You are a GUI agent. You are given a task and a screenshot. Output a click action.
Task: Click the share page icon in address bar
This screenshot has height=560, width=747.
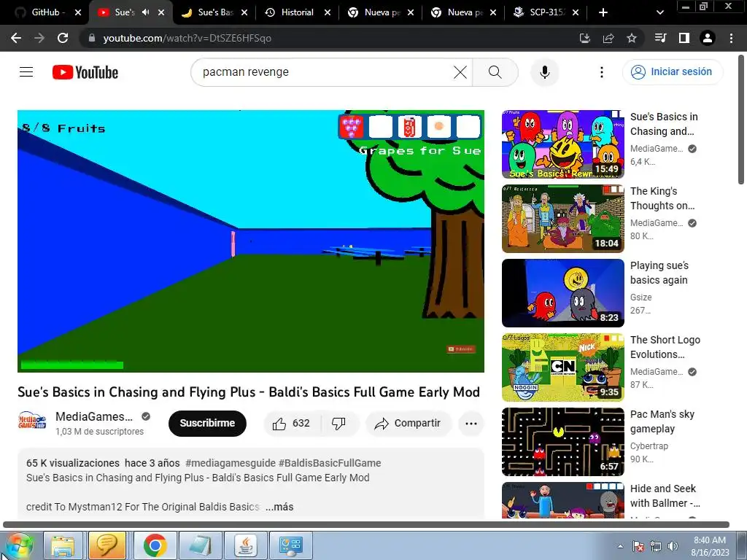pyautogui.click(x=608, y=38)
